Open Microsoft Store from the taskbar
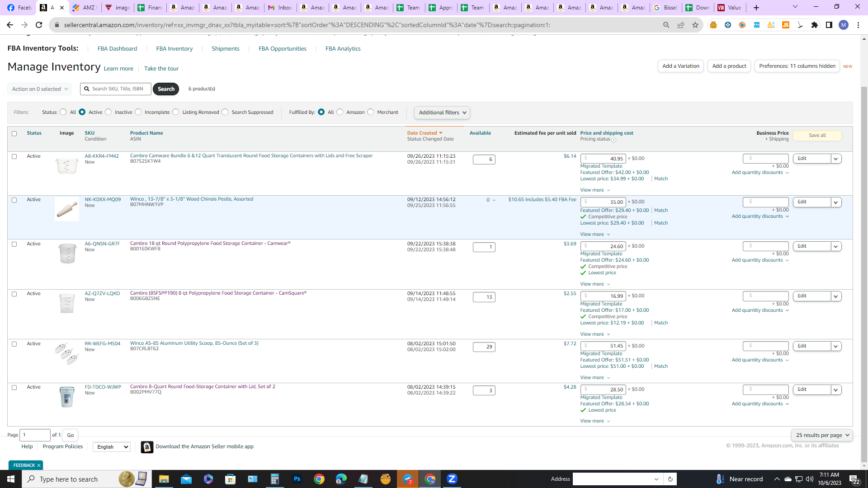Image resolution: width=868 pixels, height=488 pixels. 231,479
